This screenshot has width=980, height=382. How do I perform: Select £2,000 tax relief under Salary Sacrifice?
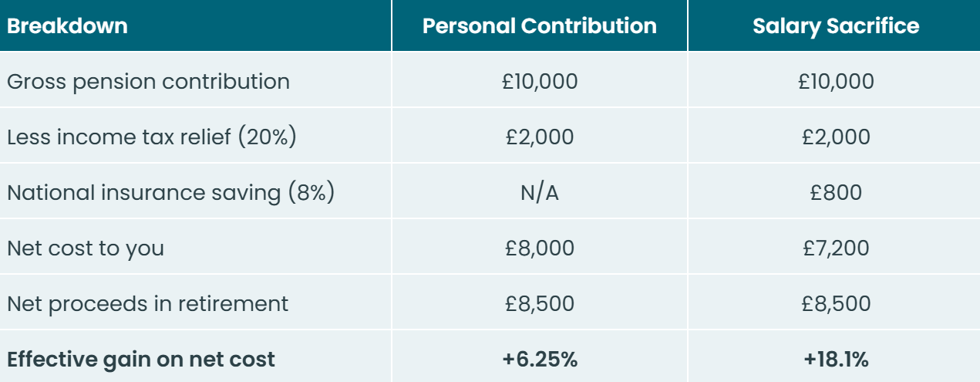click(x=836, y=137)
